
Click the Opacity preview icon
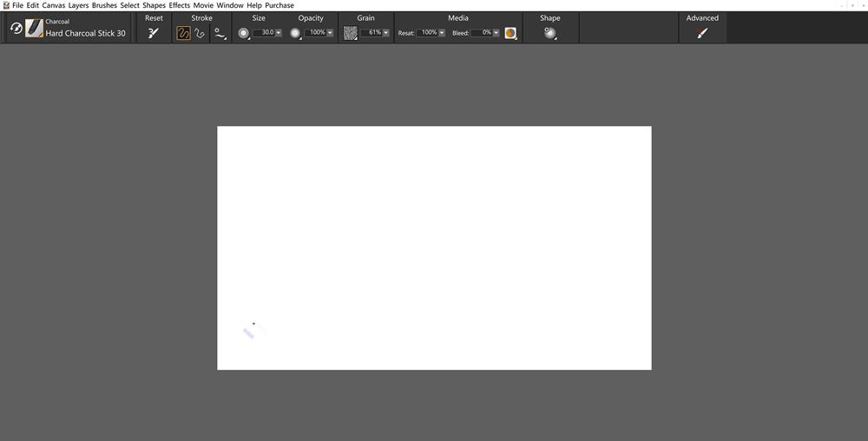tap(295, 33)
